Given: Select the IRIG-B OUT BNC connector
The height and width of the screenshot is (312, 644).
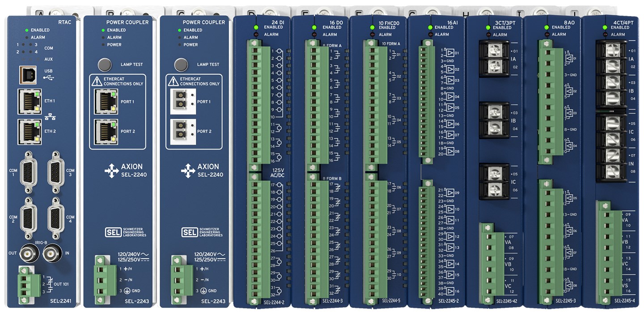Looking at the screenshot, I should click(29, 253).
